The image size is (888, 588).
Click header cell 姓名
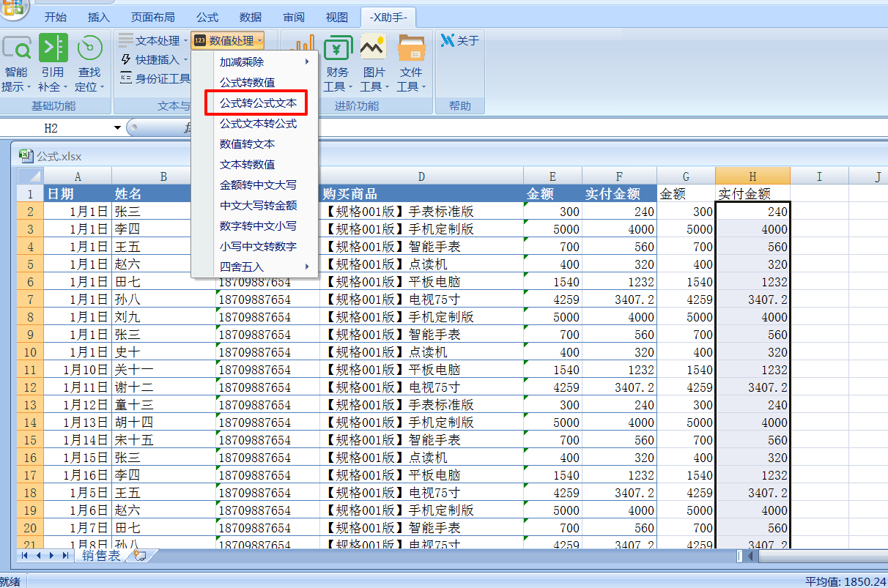[x=163, y=194]
